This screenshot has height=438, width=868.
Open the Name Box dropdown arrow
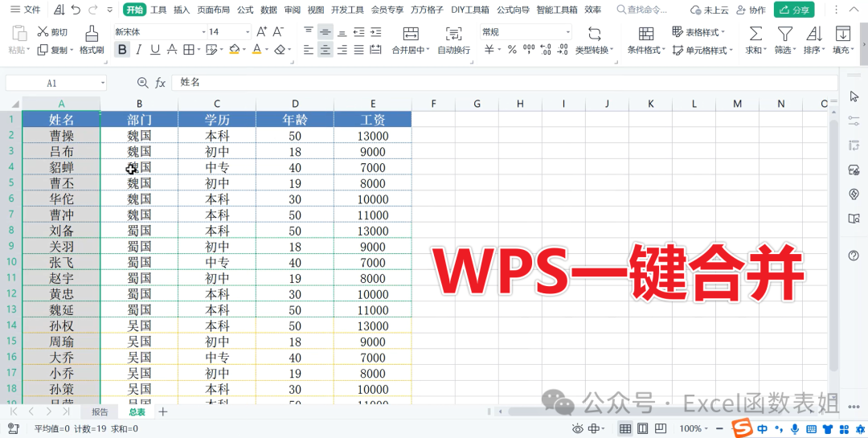click(x=103, y=83)
